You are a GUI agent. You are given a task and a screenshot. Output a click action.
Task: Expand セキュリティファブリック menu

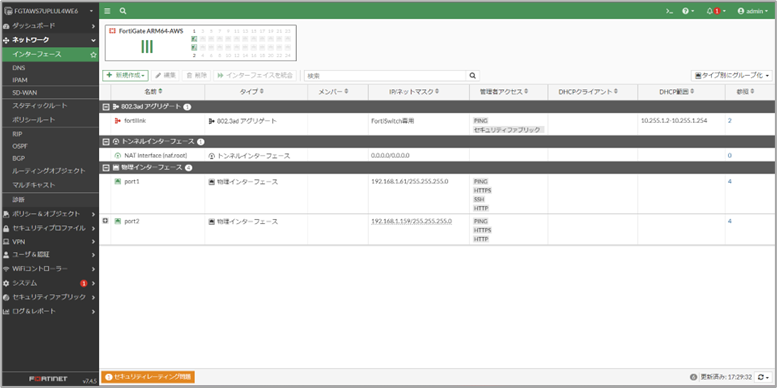49,297
